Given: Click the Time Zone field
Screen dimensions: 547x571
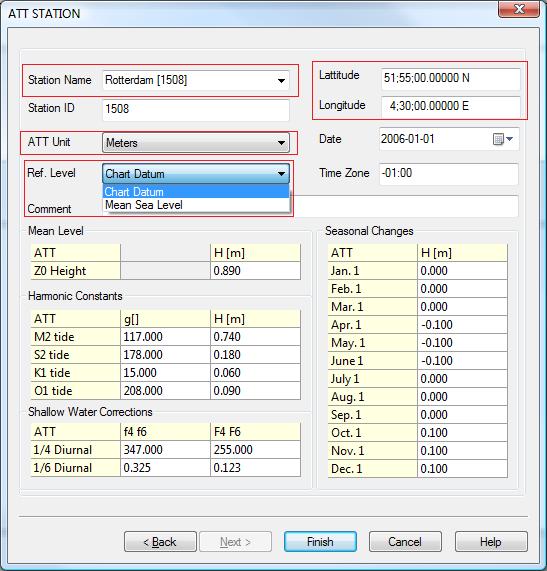Looking at the screenshot, I should click(449, 173).
